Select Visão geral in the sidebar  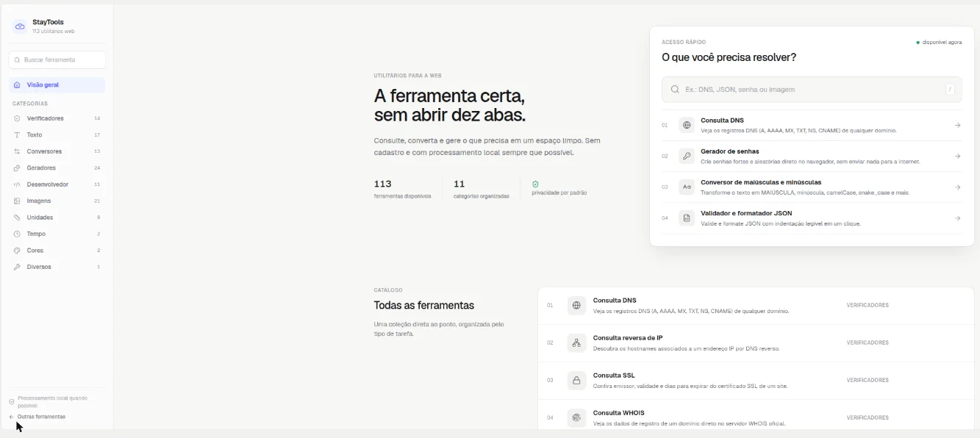click(x=57, y=85)
